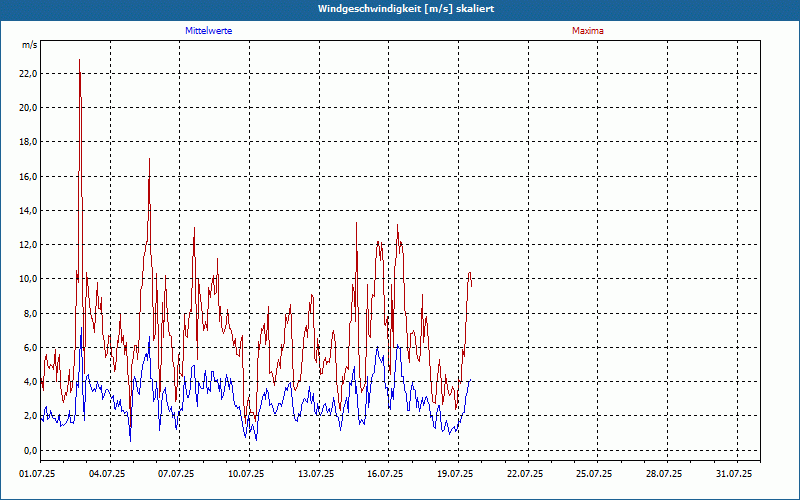Click the last blue Mittelwerte data point after 19.07.25

tap(470, 380)
